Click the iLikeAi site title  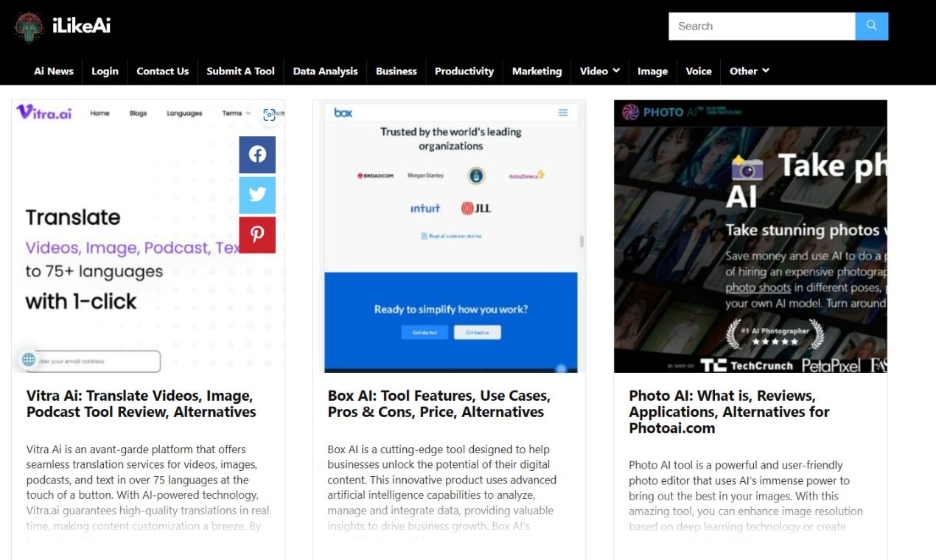[x=81, y=26]
